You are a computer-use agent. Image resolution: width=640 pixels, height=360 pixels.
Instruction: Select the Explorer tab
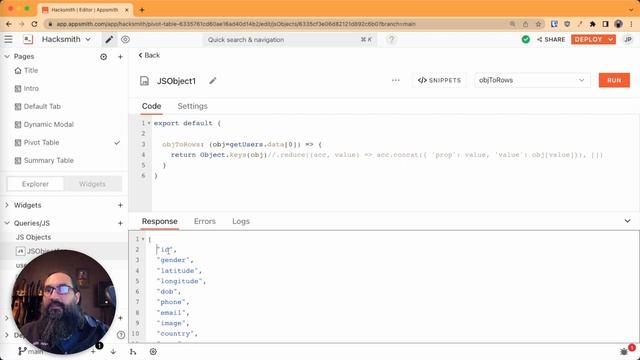click(35, 184)
